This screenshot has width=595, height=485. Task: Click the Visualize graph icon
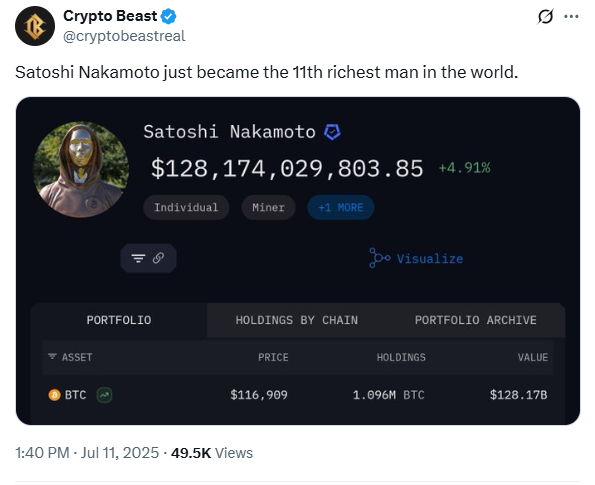click(x=379, y=258)
